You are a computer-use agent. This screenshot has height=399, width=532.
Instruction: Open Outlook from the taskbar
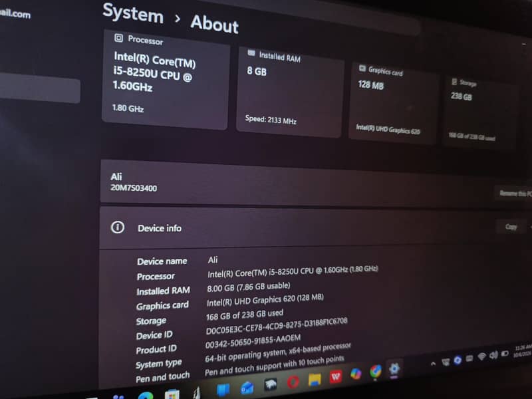[x=247, y=388]
